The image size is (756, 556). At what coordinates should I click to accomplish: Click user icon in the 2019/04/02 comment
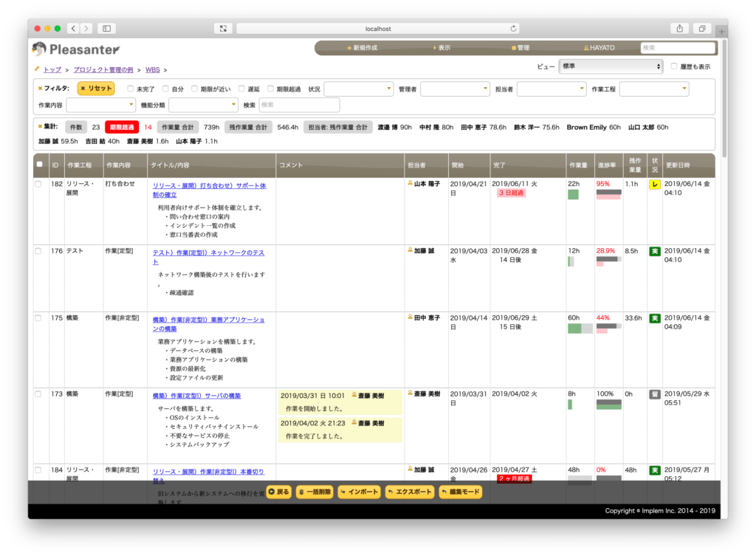click(x=354, y=422)
